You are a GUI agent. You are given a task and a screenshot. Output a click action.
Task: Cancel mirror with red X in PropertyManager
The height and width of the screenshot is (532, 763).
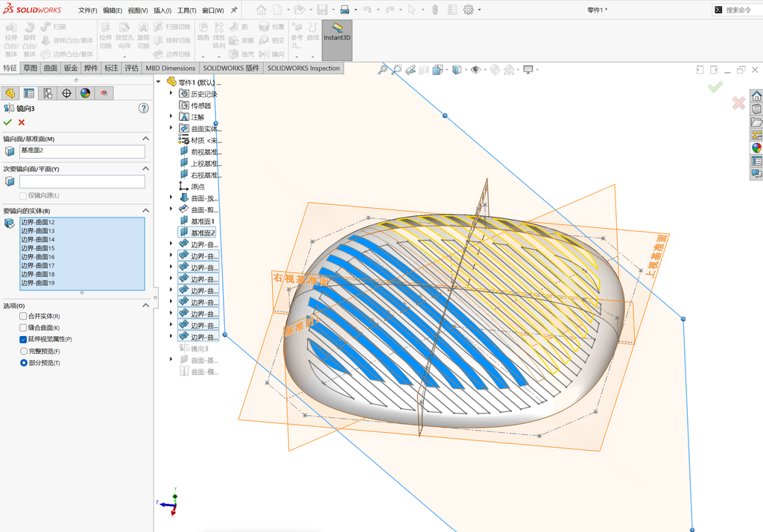coord(22,122)
